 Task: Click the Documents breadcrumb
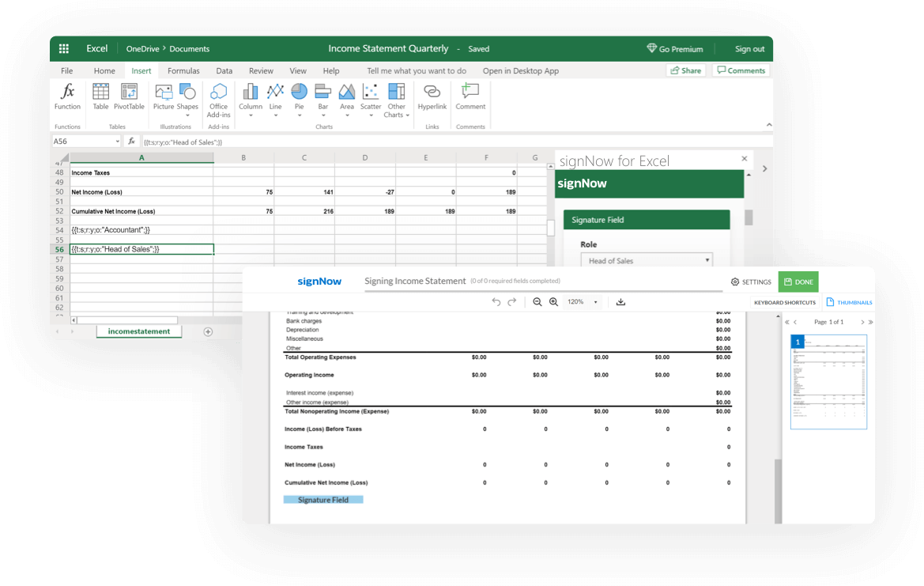tap(189, 49)
